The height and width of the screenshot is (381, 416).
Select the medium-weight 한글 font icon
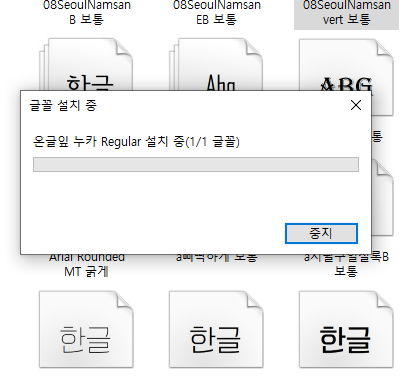tap(216, 329)
